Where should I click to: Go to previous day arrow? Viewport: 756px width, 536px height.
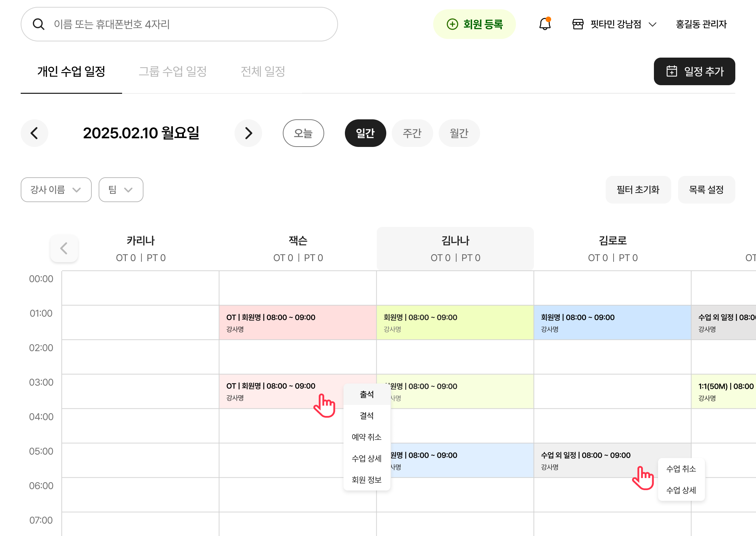point(34,133)
